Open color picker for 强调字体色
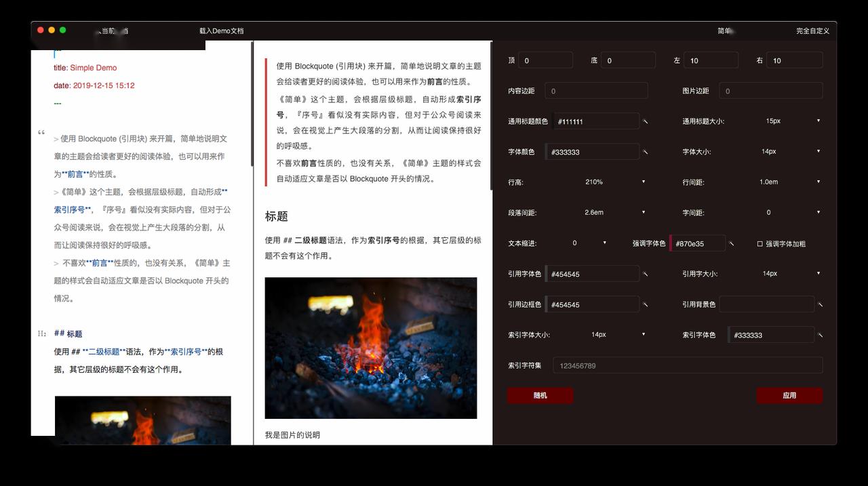Viewport: 868px width, 486px height. pyautogui.click(x=732, y=243)
